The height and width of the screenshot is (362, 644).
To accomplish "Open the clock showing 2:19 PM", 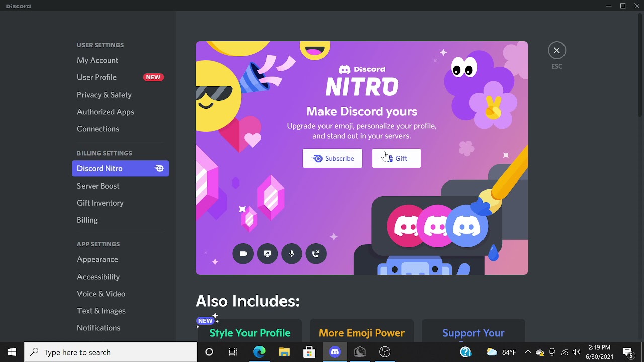I will [599, 352].
